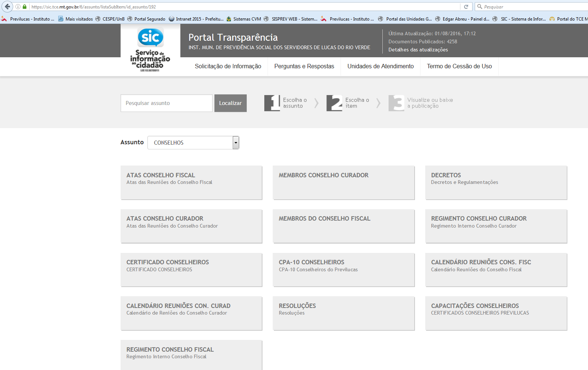Open the RESOLUÇÕES tile

(343, 313)
